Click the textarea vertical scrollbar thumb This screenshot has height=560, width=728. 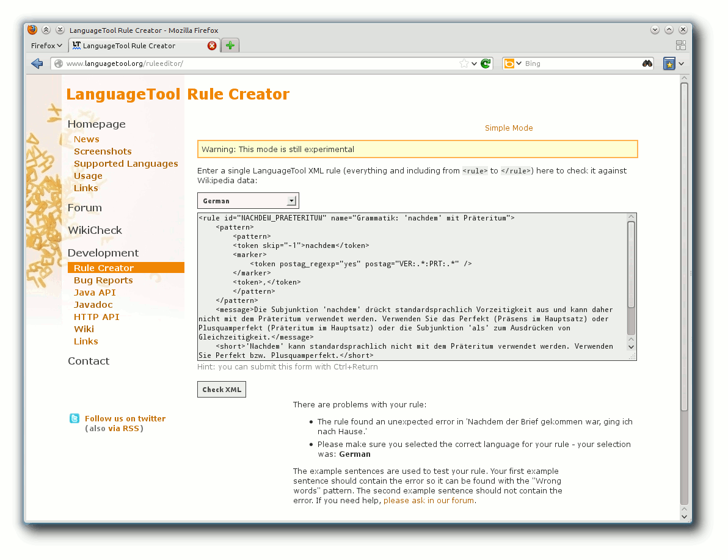click(631, 264)
